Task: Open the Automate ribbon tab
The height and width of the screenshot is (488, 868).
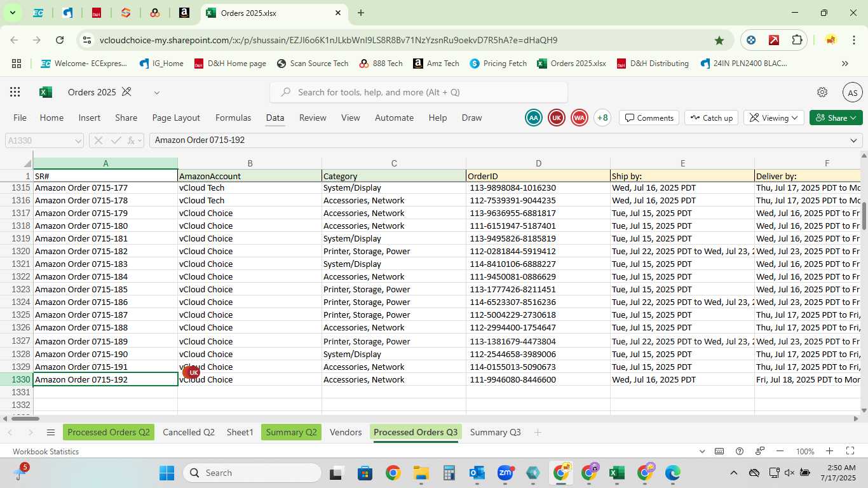Action: pyautogui.click(x=394, y=118)
